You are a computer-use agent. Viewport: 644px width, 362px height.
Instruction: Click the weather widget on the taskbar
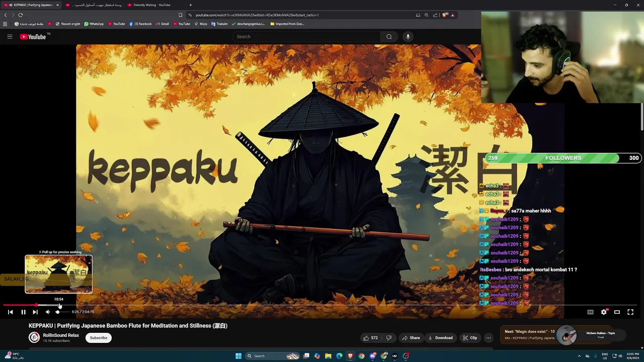coord(14,356)
